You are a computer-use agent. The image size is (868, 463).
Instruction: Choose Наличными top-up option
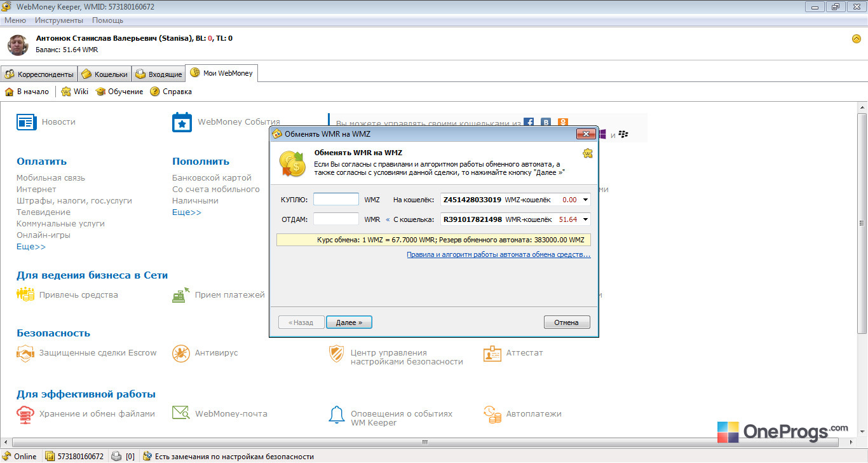195,201
